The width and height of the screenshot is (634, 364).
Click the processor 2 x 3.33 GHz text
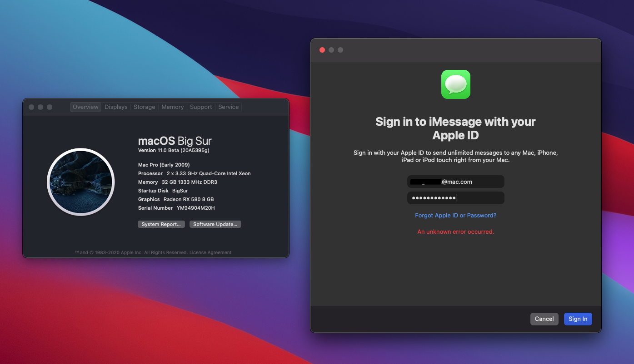(208, 173)
